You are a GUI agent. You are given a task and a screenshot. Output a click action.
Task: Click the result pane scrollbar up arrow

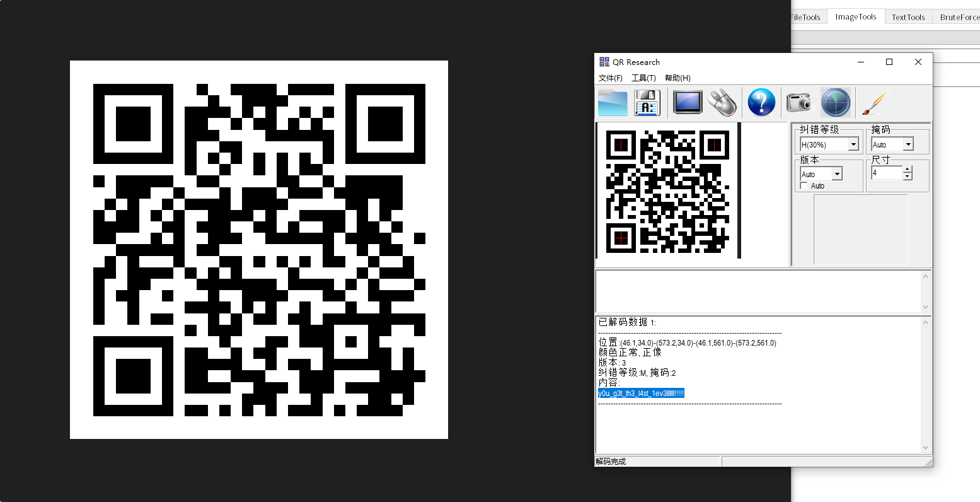click(926, 322)
